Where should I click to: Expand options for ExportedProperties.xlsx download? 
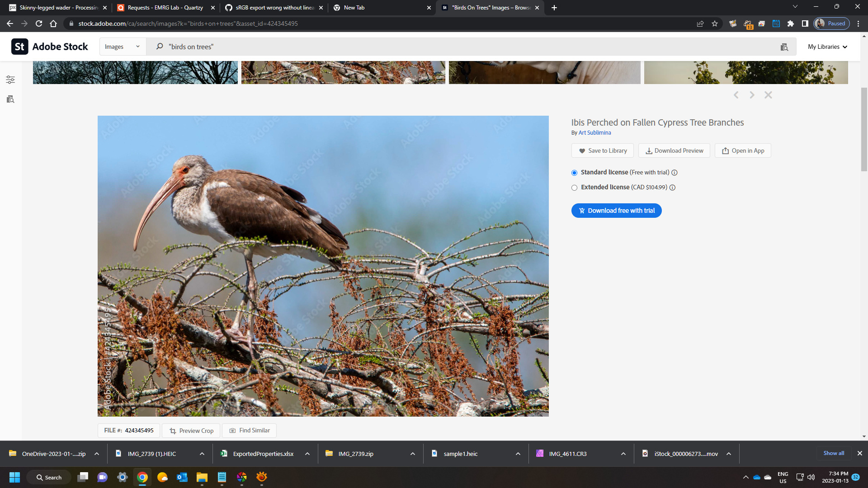[307, 454]
